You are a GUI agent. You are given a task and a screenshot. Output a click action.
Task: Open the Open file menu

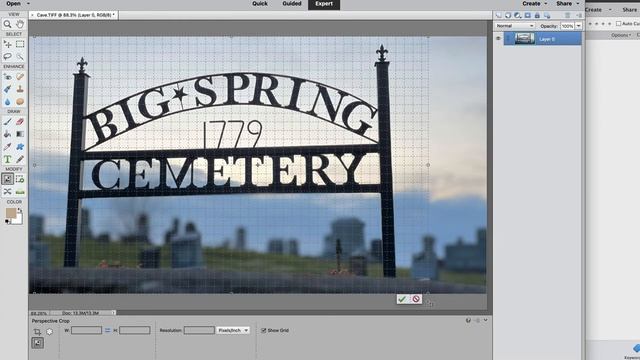pos(13,3)
